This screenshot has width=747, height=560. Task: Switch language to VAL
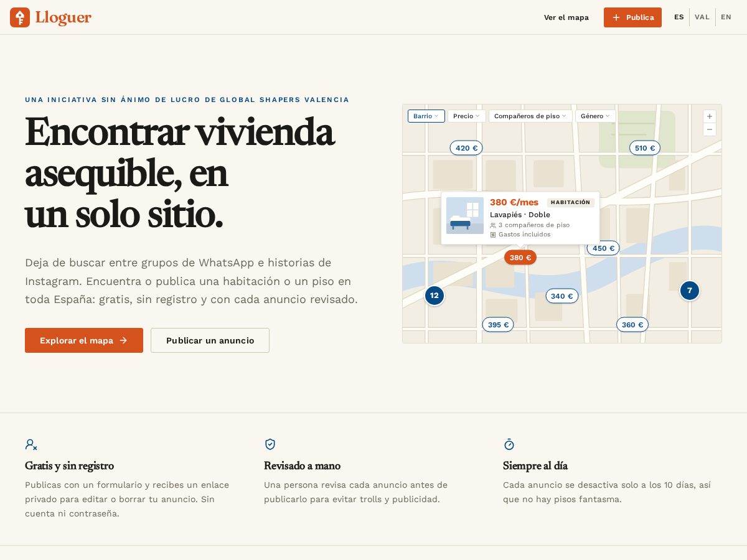pyautogui.click(x=702, y=17)
